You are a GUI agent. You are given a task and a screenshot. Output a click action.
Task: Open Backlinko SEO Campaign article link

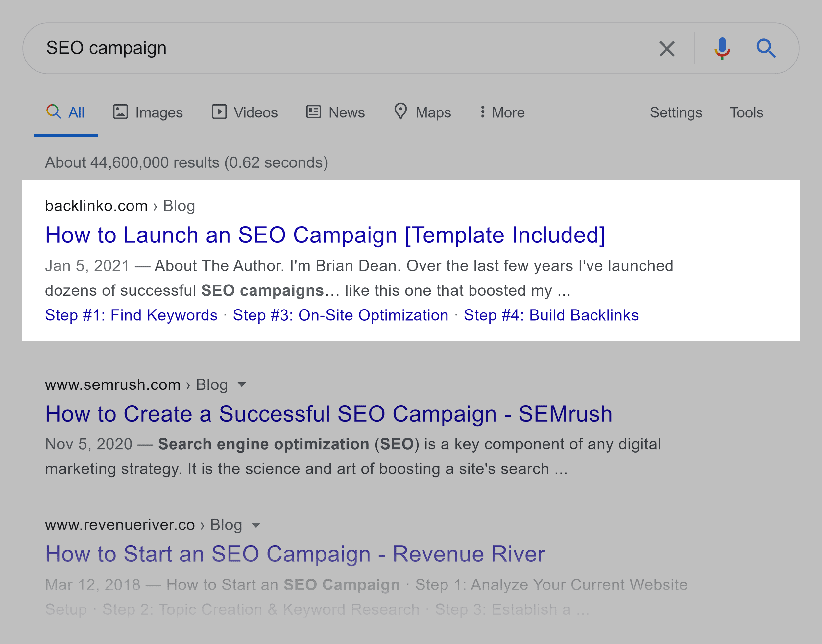point(327,235)
